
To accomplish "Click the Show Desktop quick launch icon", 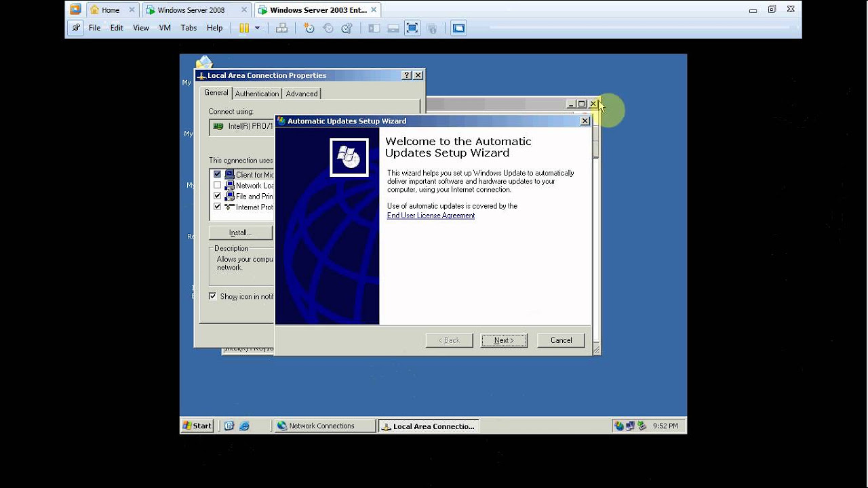I will click(229, 426).
